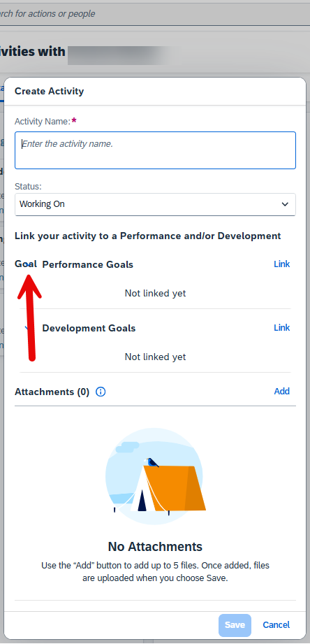Select the Working On status field
The width and height of the screenshot is (310, 644).
[x=155, y=204]
